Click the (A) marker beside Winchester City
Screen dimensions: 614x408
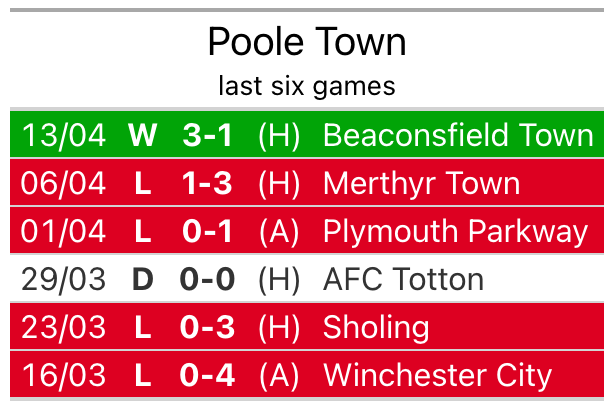click(279, 375)
